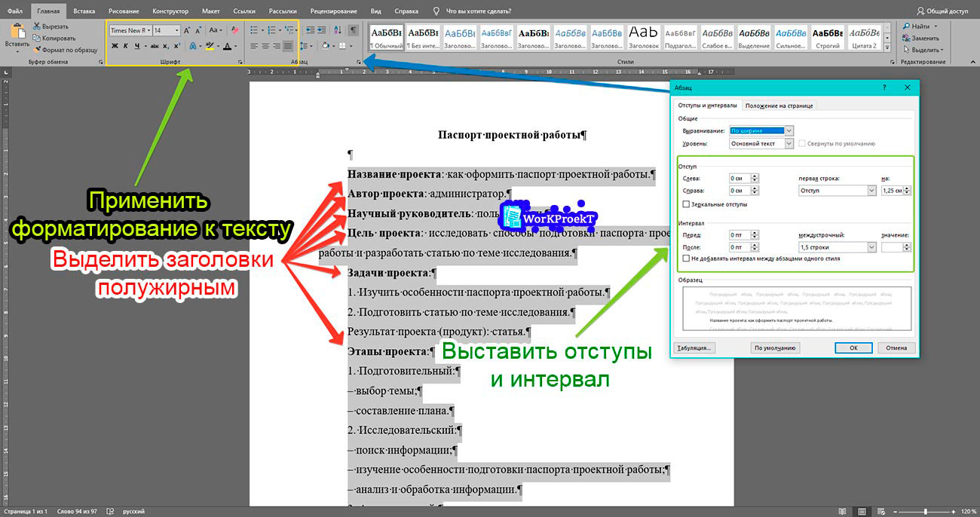Open the Выравнивание dropdown in the dialog
The height and width of the screenshot is (517, 980).
click(x=789, y=131)
